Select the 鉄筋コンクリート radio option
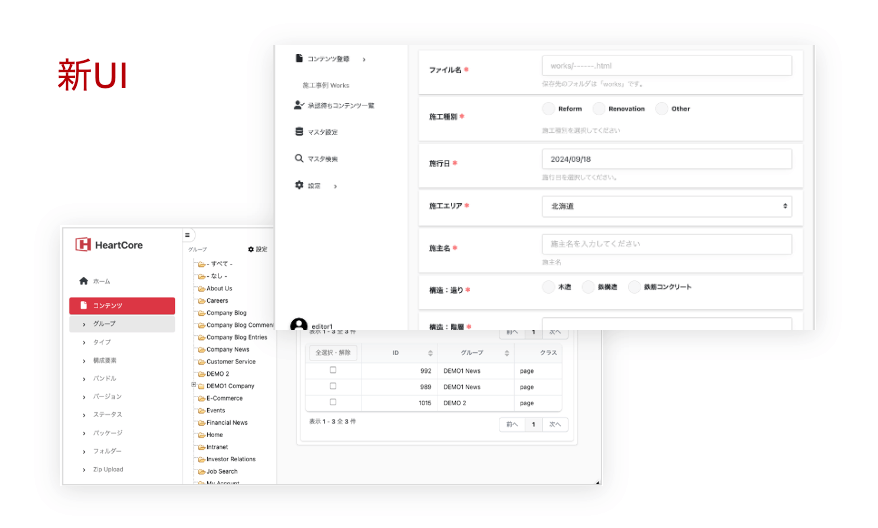The height and width of the screenshot is (528, 878). (634, 287)
